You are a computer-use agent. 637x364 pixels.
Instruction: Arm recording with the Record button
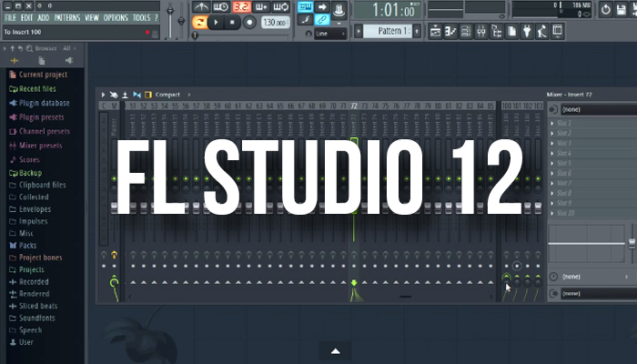click(x=249, y=23)
